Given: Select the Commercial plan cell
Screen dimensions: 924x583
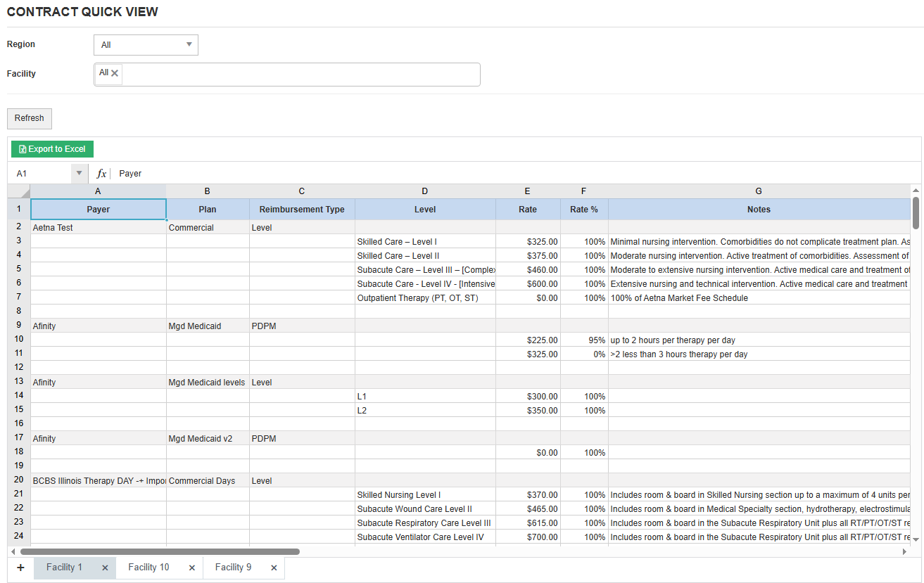Looking at the screenshot, I should [208, 227].
